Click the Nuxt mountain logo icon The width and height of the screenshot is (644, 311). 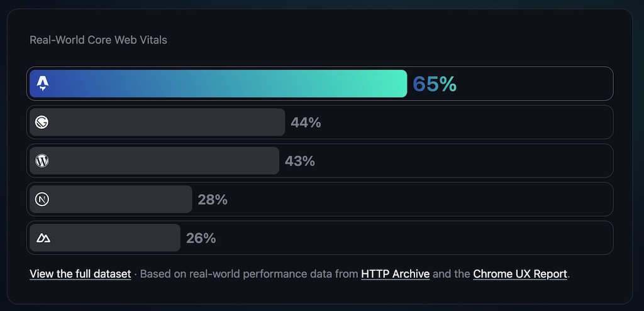pos(43,238)
